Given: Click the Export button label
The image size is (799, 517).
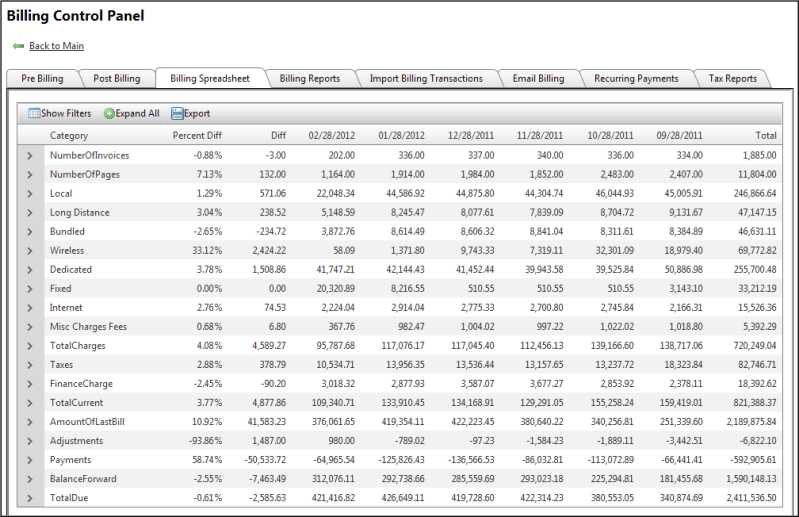Looking at the screenshot, I should 197,113.
